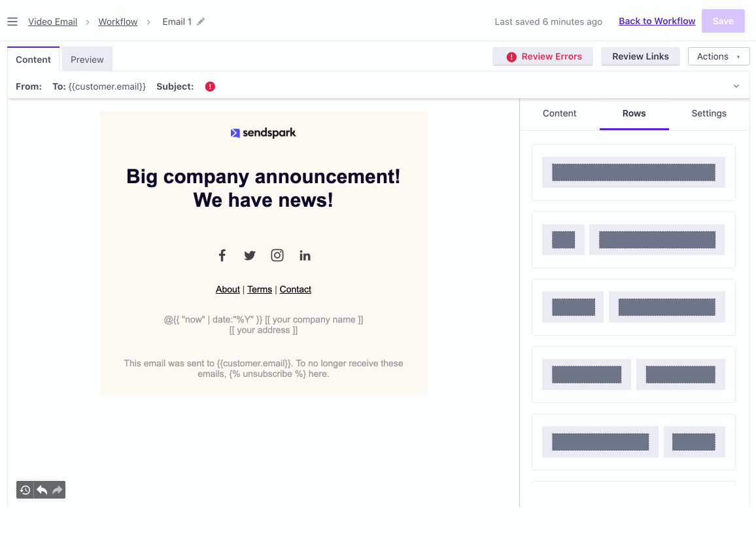Select the two equal columns row layout
Image resolution: width=756 pixels, height=547 pixels.
click(634, 374)
